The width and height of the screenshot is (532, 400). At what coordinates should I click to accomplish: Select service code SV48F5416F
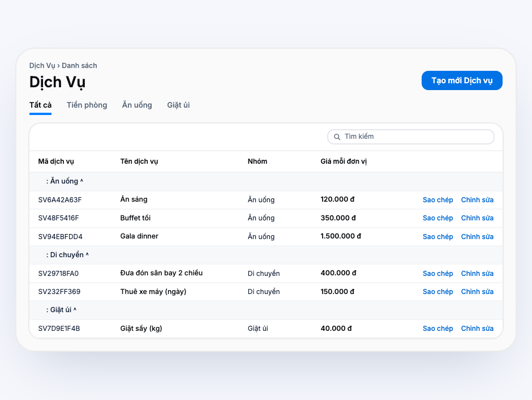tap(58, 218)
